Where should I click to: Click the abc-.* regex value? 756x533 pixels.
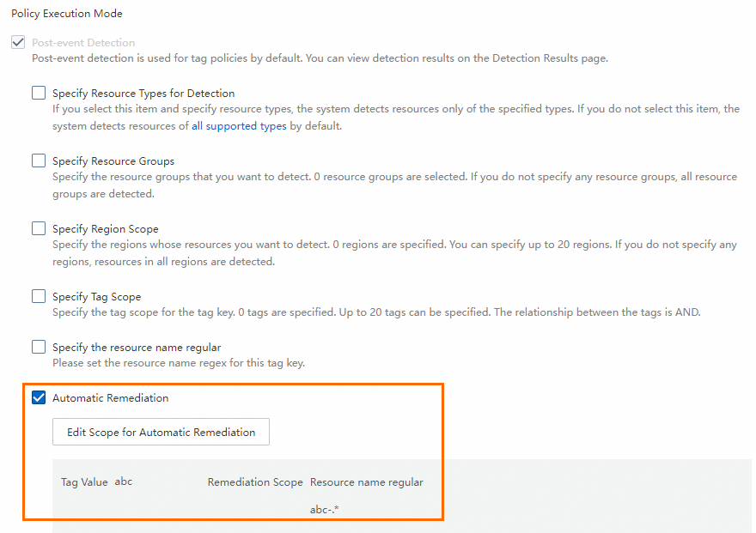325,510
